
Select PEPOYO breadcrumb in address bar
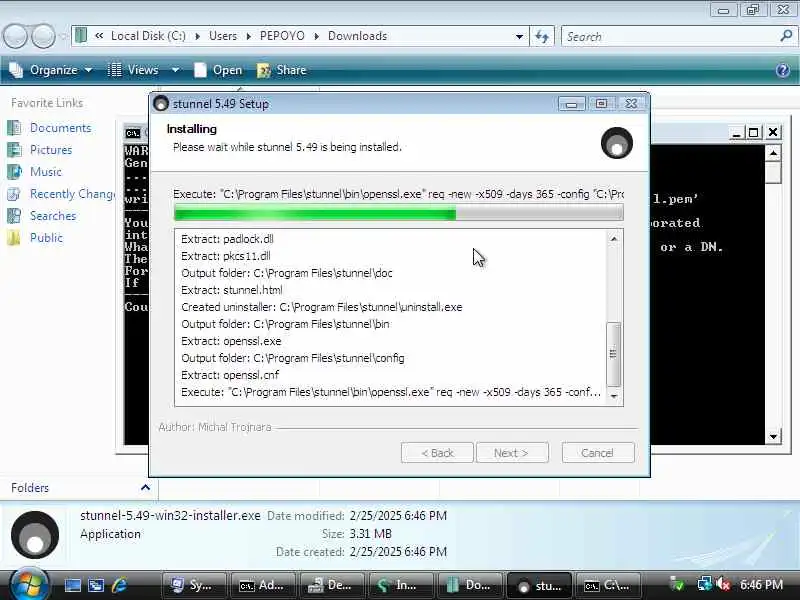(282, 36)
